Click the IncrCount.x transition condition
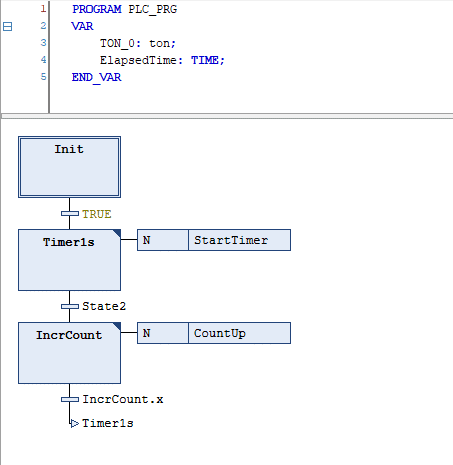 (123, 399)
